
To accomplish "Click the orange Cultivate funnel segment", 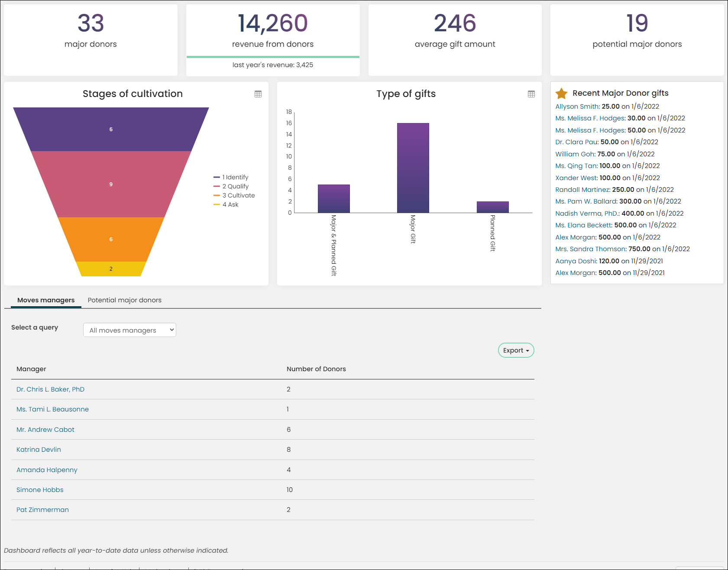I will 111,239.
